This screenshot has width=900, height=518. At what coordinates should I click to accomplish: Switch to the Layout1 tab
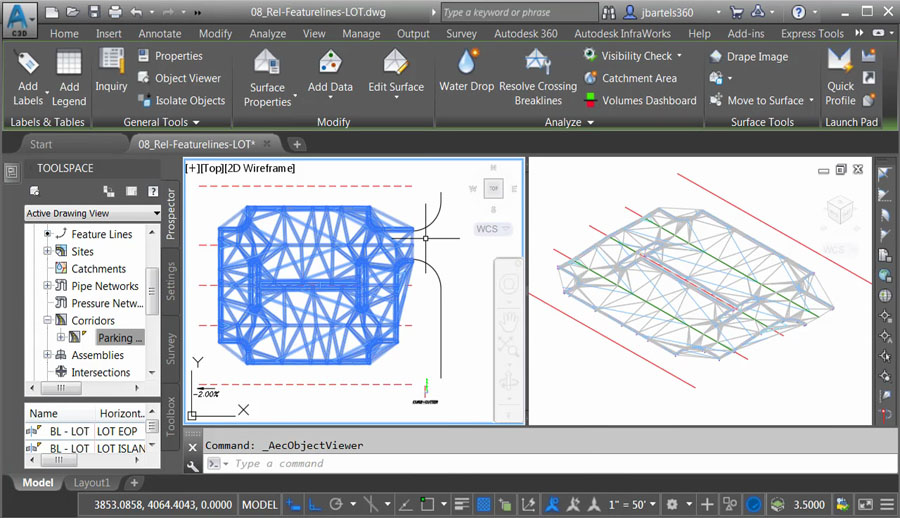coord(91,483)
